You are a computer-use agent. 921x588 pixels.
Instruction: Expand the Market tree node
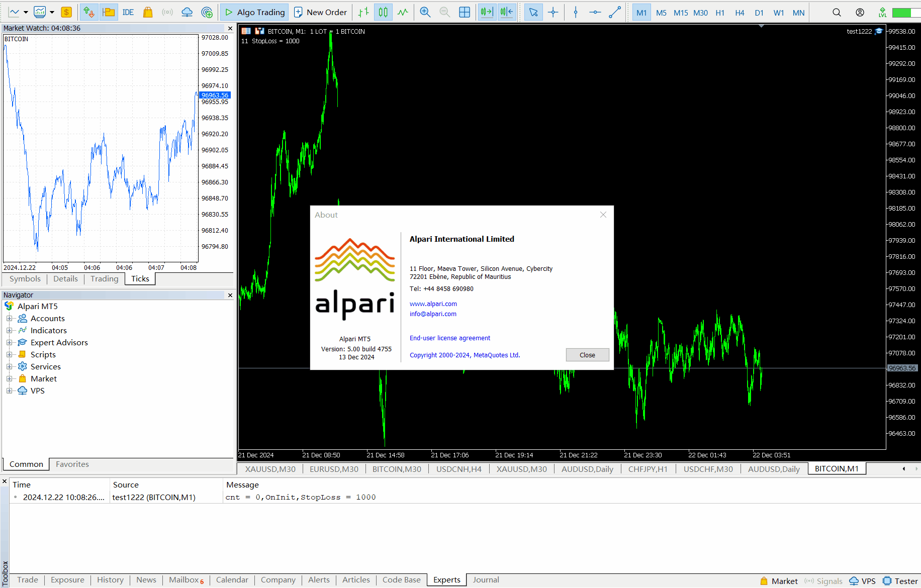(x=9, y=378)
